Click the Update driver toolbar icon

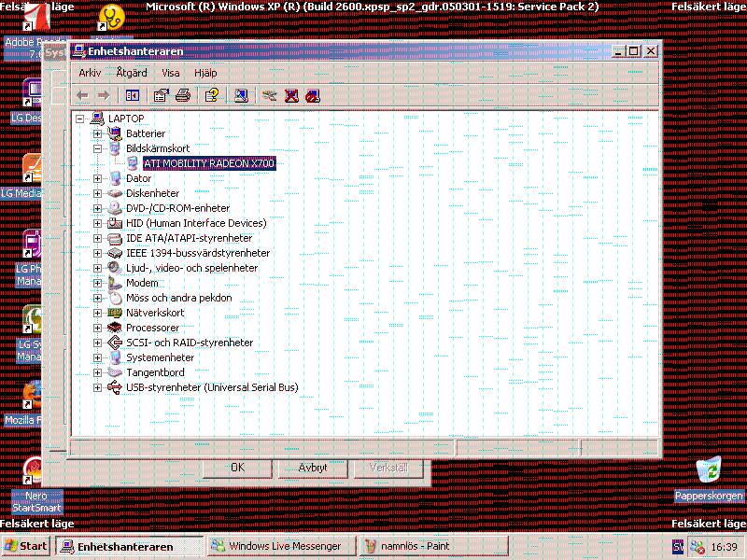269,96
